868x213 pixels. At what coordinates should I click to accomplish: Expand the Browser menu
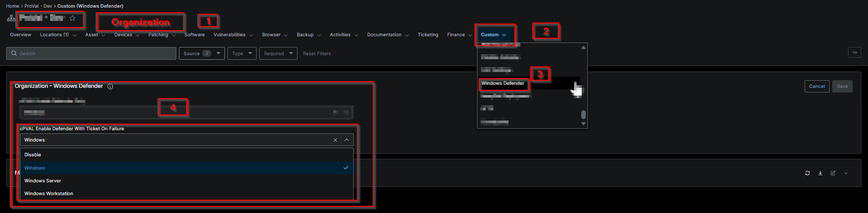[x=275, y=35]
